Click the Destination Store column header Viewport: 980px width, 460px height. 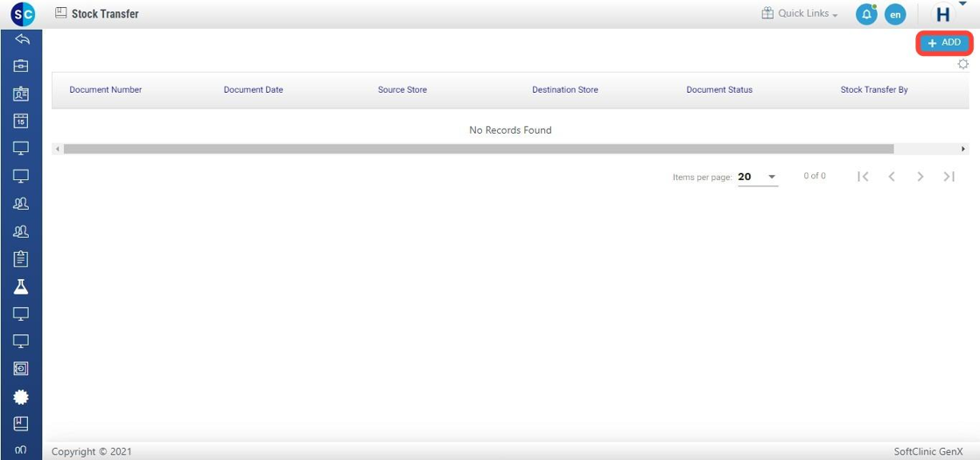[x=565, y=90]
